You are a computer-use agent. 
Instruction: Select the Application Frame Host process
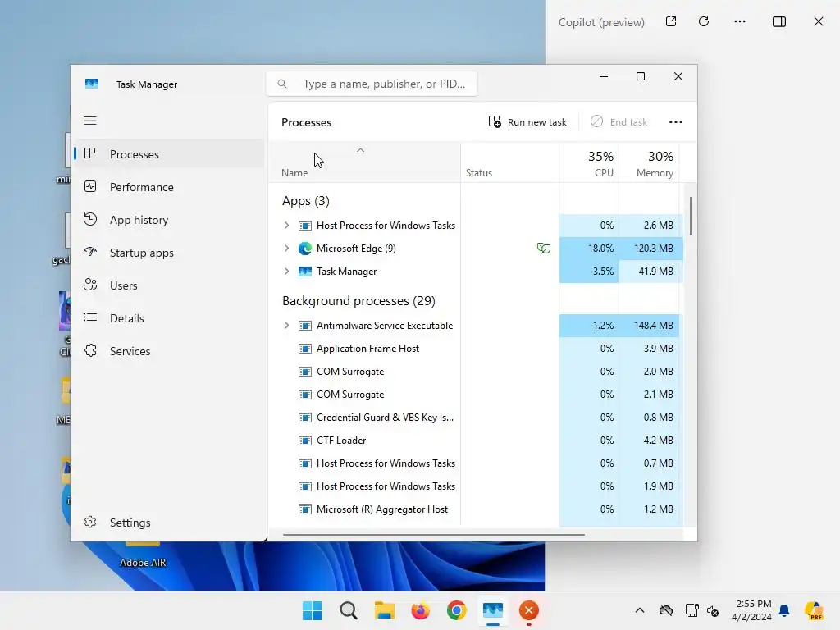tap(476, 348)
